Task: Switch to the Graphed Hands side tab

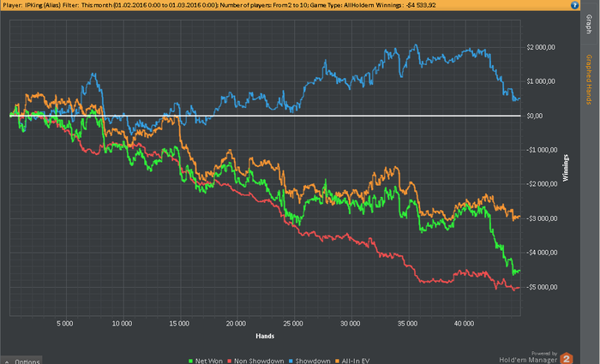Action: pos(590,79)
